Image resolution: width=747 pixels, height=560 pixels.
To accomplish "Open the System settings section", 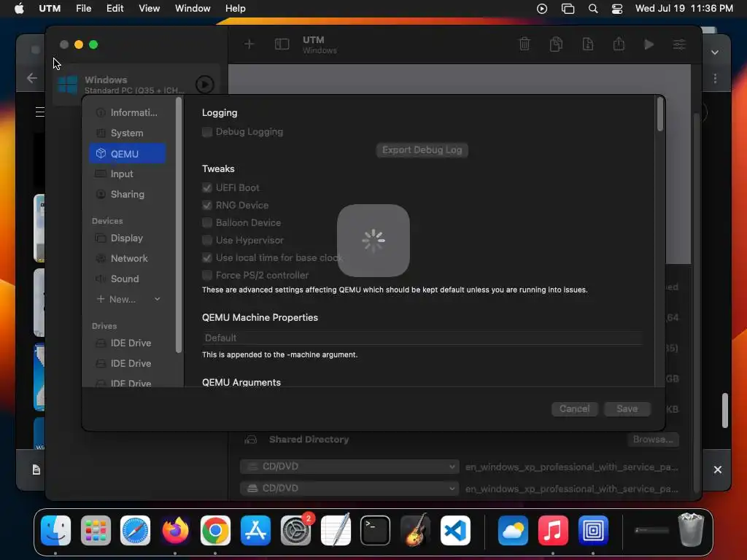I will [x=127, y=133].
